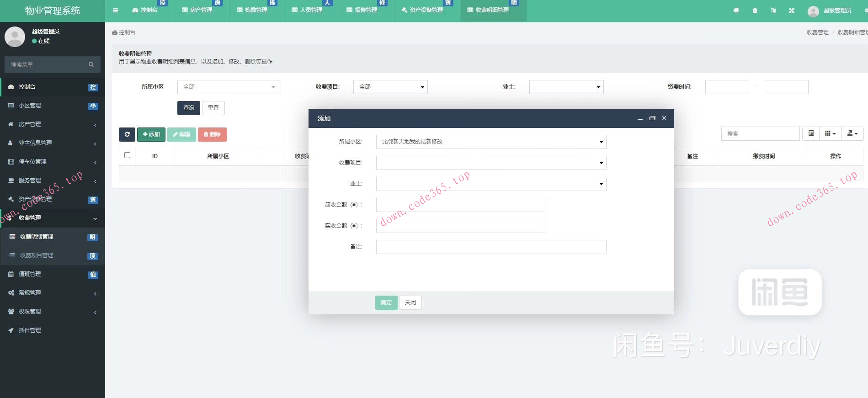Focus the table 搜索 box
Viewport: 868px width, 398px height.
tap(761, 133)
